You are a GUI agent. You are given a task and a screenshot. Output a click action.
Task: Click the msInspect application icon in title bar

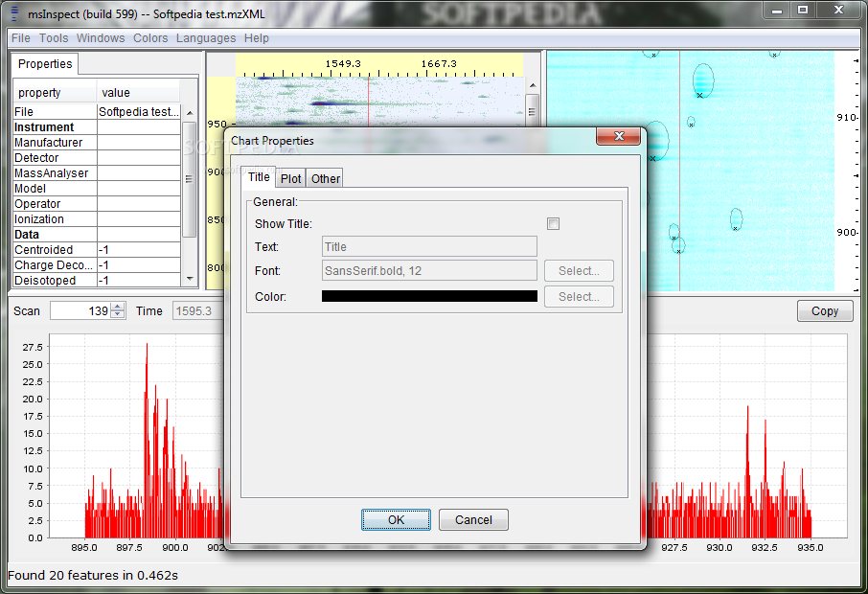tap(15, 13)
